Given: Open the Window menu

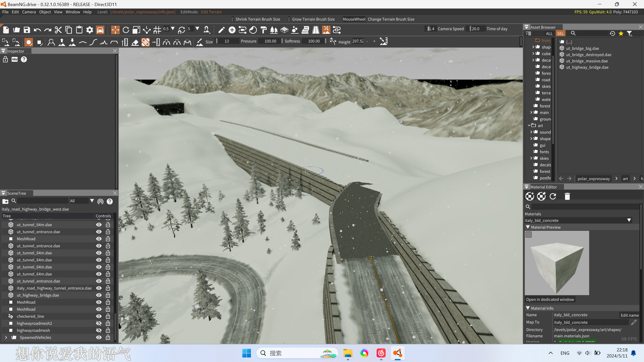Looking at the screenshot, I should [x=72, y=12].
